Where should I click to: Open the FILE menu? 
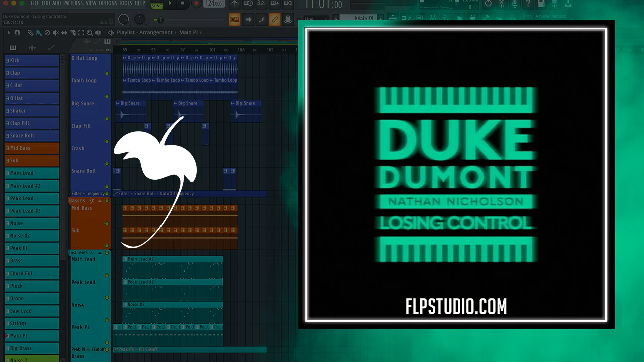tap(35, 3)
